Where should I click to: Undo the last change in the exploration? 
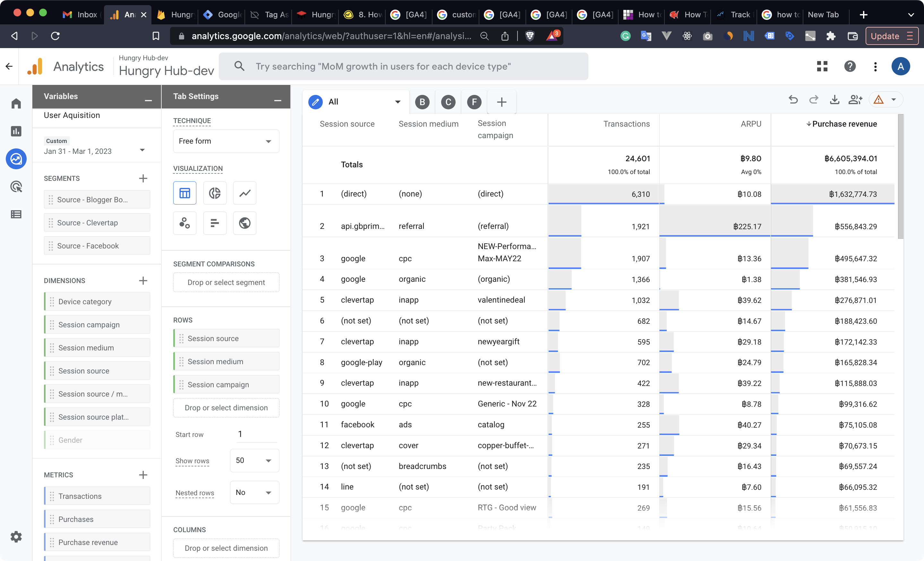point(793,100)
